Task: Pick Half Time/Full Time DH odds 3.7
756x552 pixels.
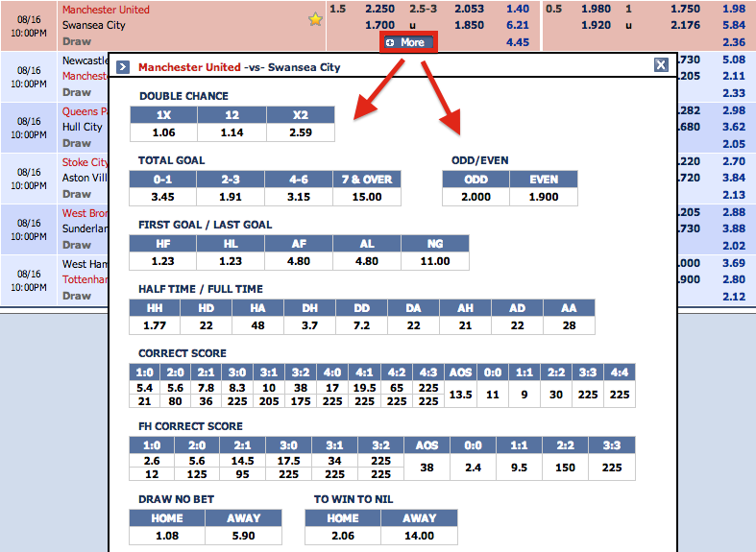Action: 310,325
